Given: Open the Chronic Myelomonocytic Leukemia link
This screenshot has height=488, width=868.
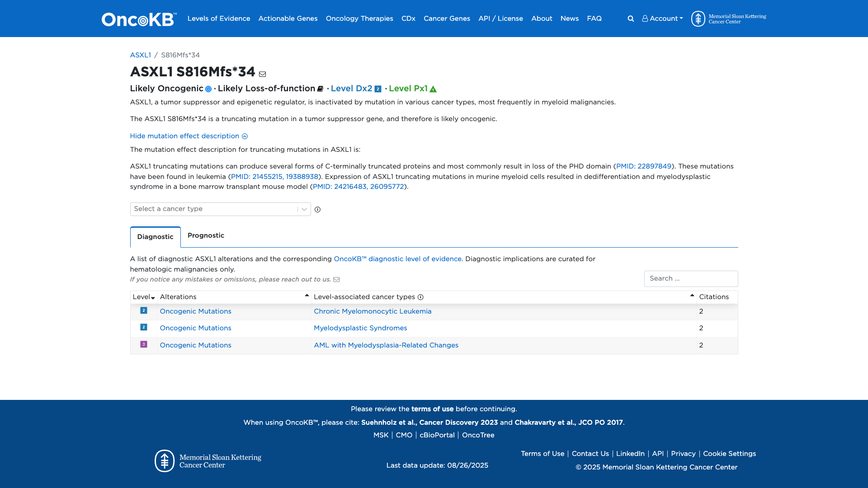Looking at the screenshot, I should click(x=373, y=311).
